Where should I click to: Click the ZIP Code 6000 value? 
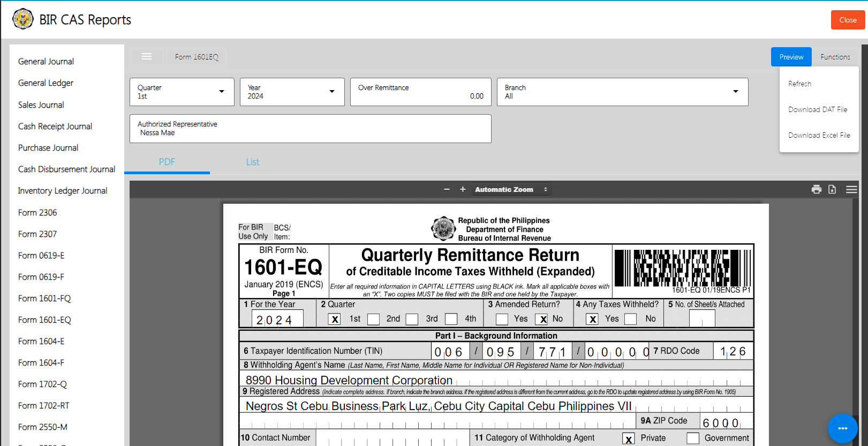point(721,423)
